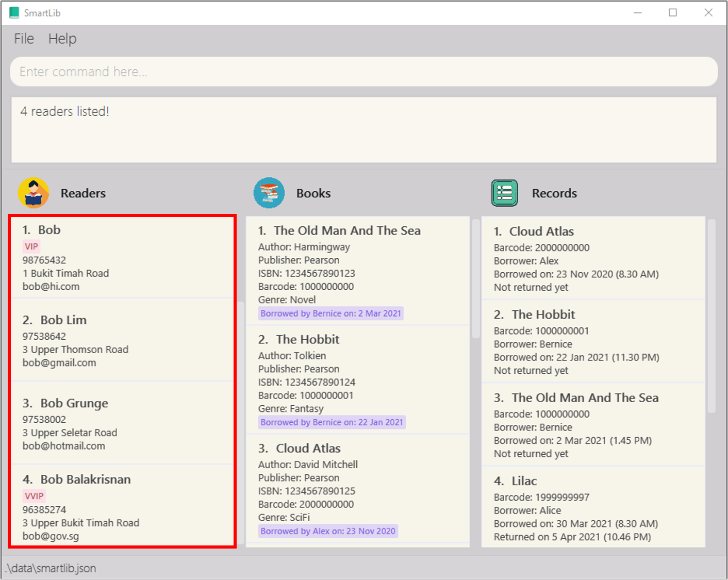Click the 'Records' panel heading
The height and width of the screenshot is (580, 728).
click(x=554, y=193)
